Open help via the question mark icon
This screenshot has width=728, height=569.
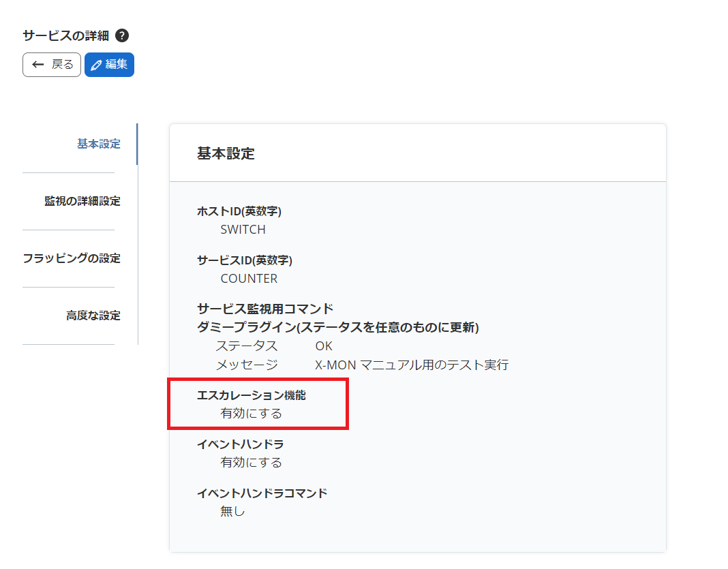pyautogui.click(x=121, y=36)
